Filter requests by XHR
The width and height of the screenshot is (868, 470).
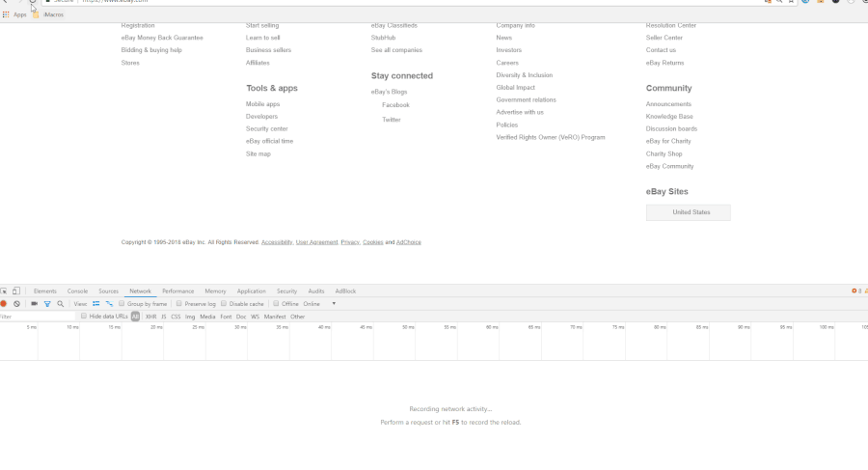[150, 317]
